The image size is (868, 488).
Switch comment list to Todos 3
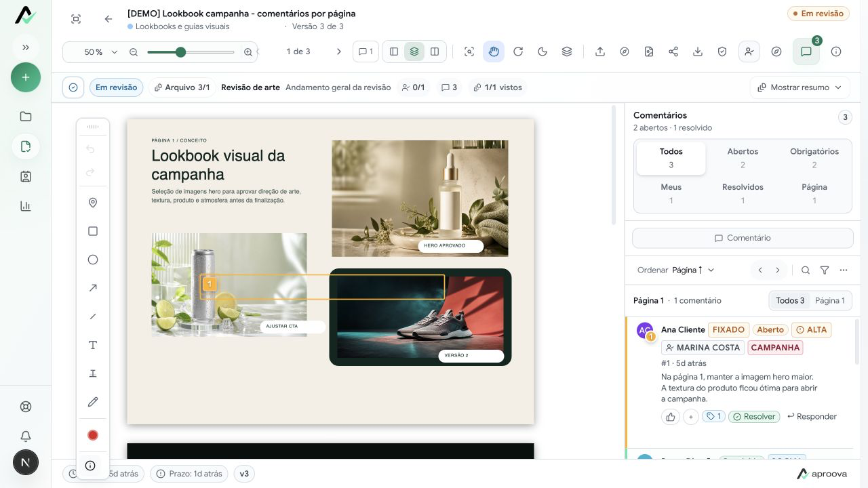pos(790,300)
